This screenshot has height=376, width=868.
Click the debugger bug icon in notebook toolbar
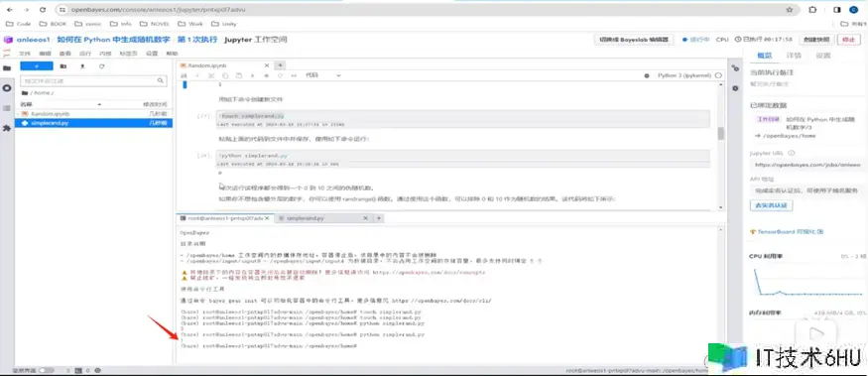(647, 75)
